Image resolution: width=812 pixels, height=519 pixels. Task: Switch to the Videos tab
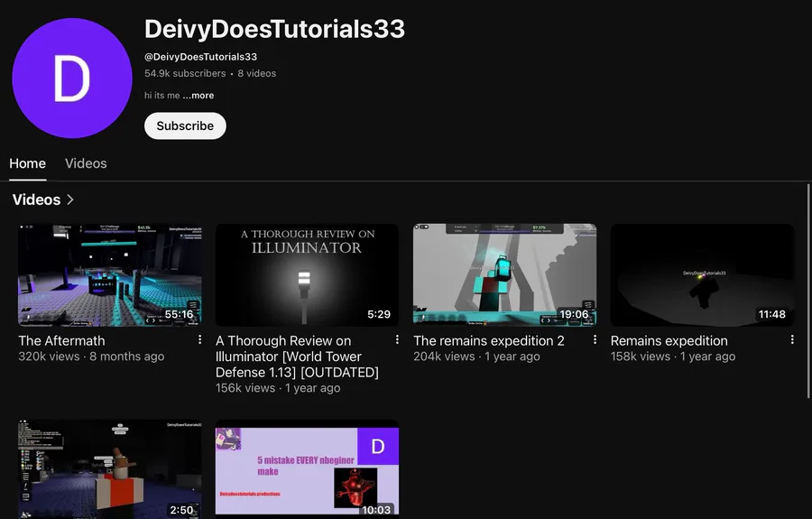click(x=86, y=163)
